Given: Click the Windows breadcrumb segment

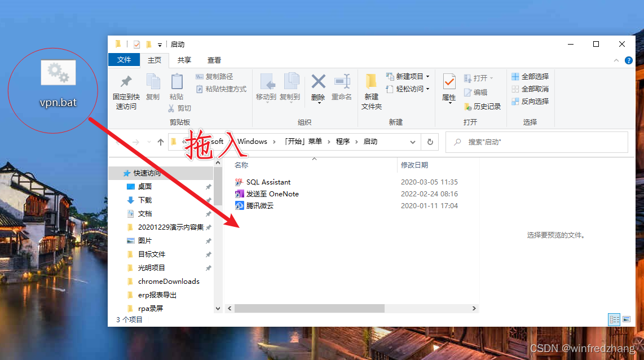Looking at the screenshot, I should click(252, 142).
